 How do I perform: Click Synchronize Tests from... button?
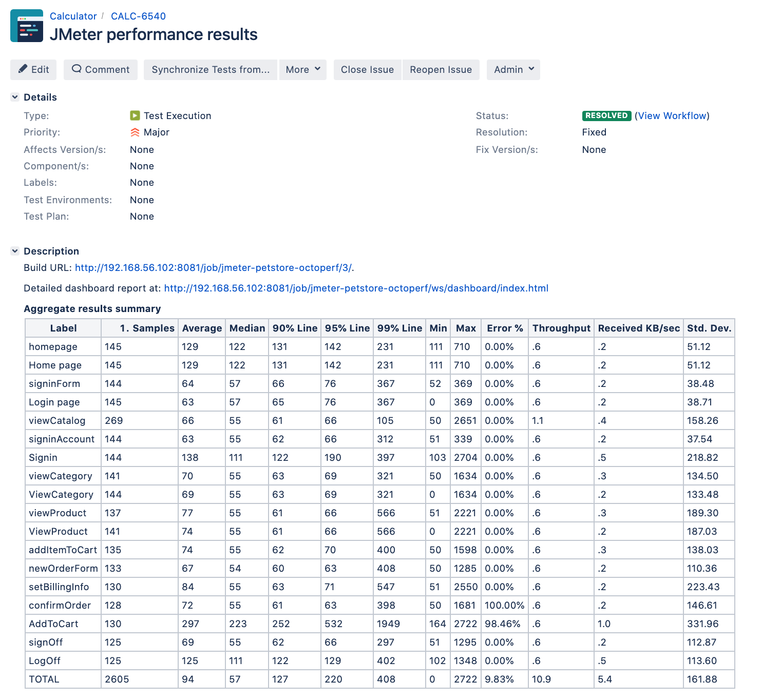[x=211, y=70]
